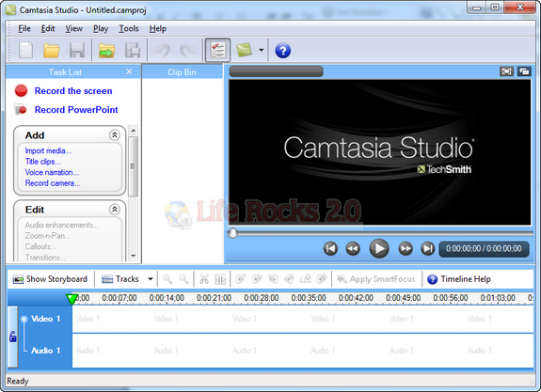
Task: Click Record camera link
Action: pyautogui.click(x=53, y=183)
